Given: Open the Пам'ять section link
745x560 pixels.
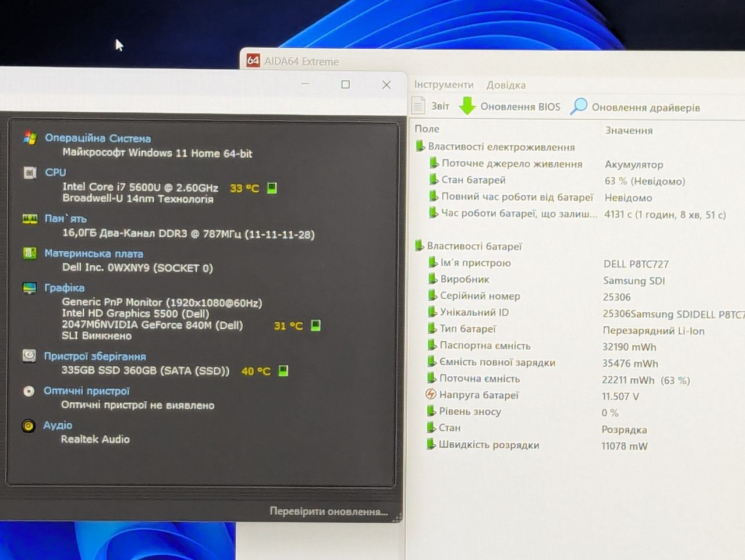Looking at the screenshot, I should (66, 219).
